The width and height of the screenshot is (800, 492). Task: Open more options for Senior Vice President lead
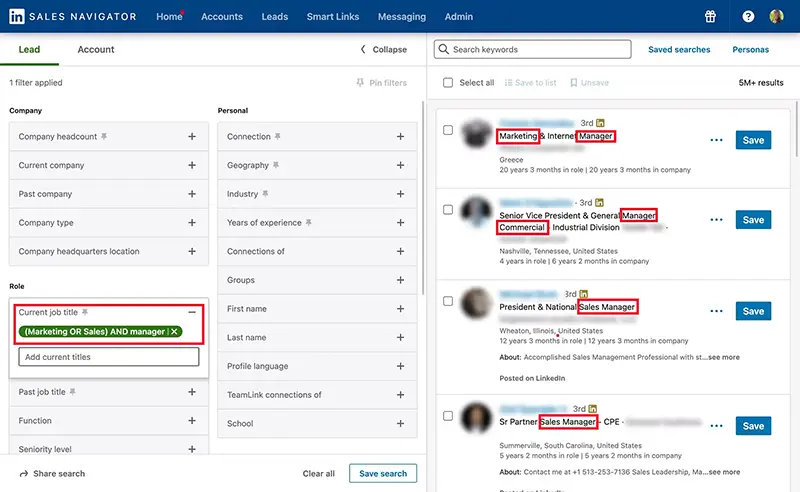pyautogui.click(x=716, y=220)
